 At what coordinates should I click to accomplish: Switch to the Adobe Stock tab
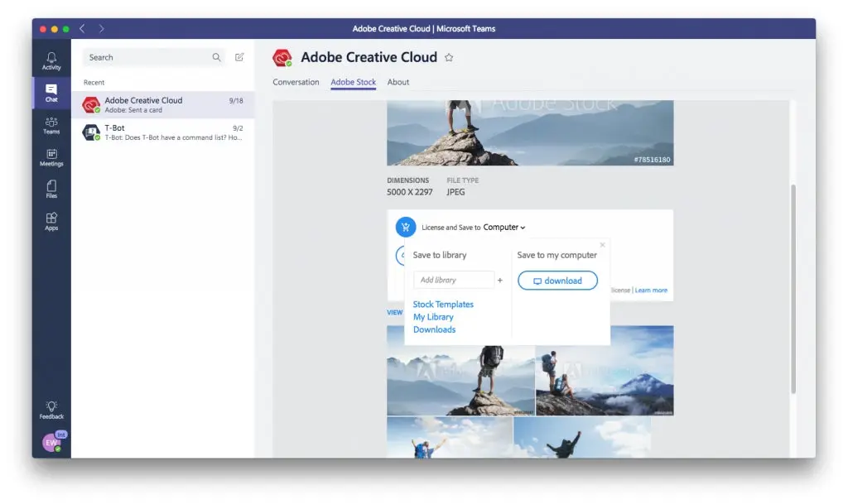[x=353, y=82]
